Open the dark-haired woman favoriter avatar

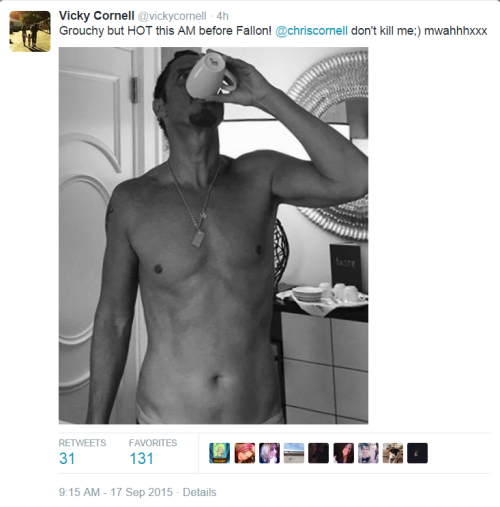pos(344,453)
